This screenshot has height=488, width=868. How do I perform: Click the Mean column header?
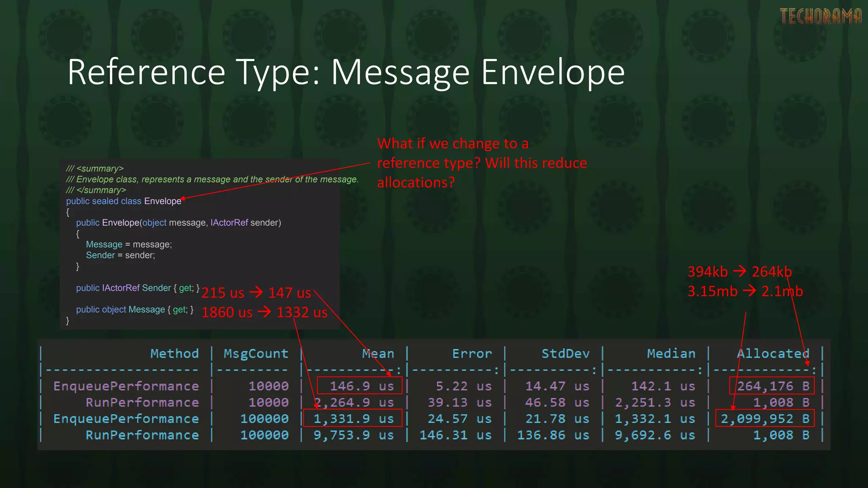378,354
